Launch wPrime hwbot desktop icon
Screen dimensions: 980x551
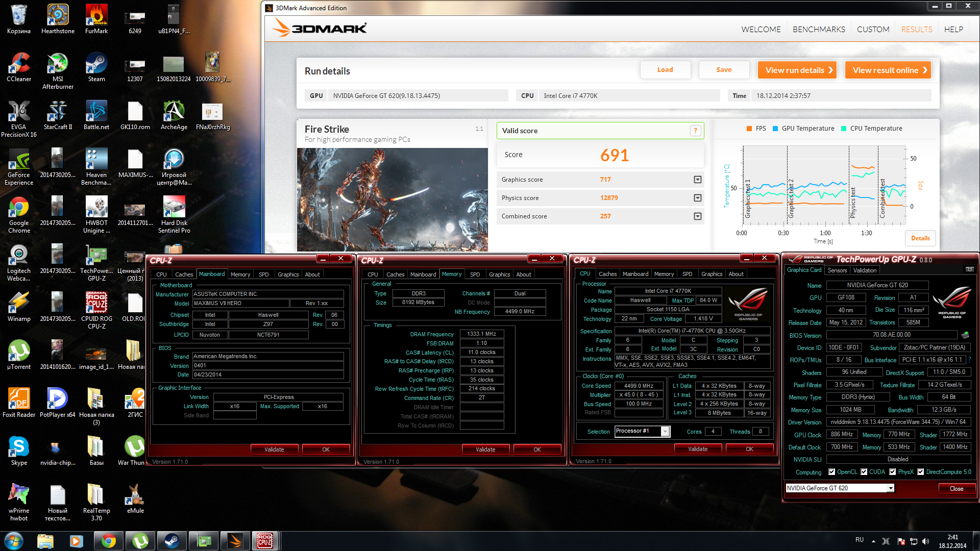pos(19,503)
